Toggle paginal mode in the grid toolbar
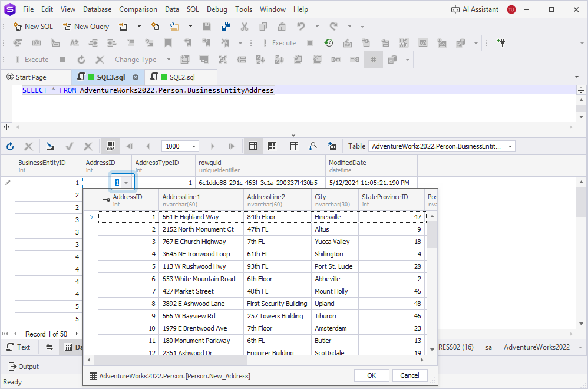Screen dimensions: 588x389 110,146
